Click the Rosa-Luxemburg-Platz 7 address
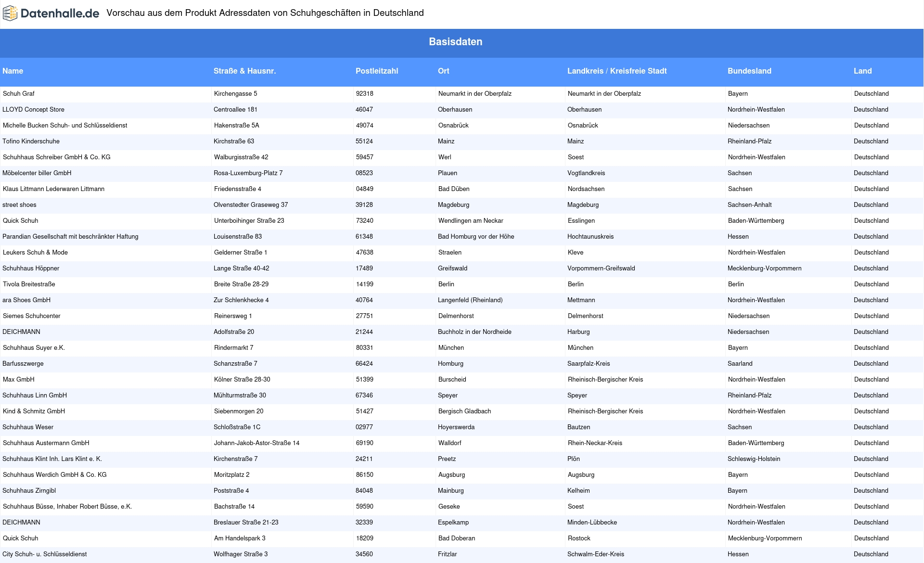The image size is (924, 563). [248, 173]
